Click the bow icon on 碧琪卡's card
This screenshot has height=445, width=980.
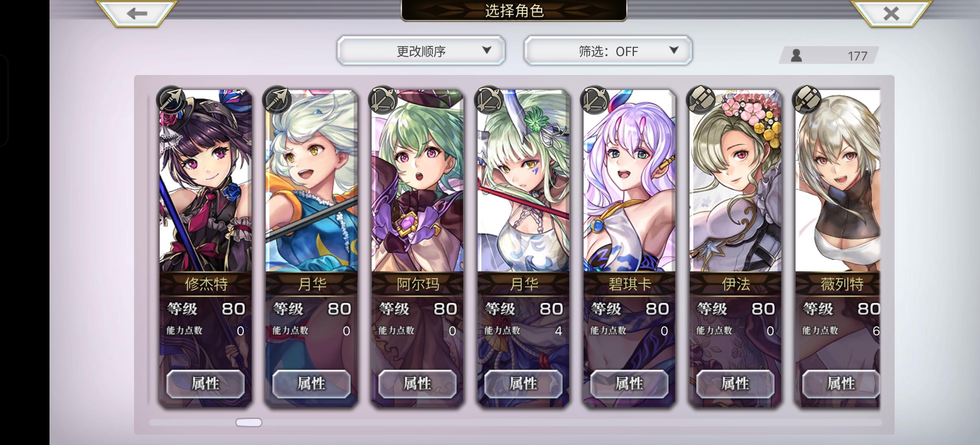[x=594, y=100]
